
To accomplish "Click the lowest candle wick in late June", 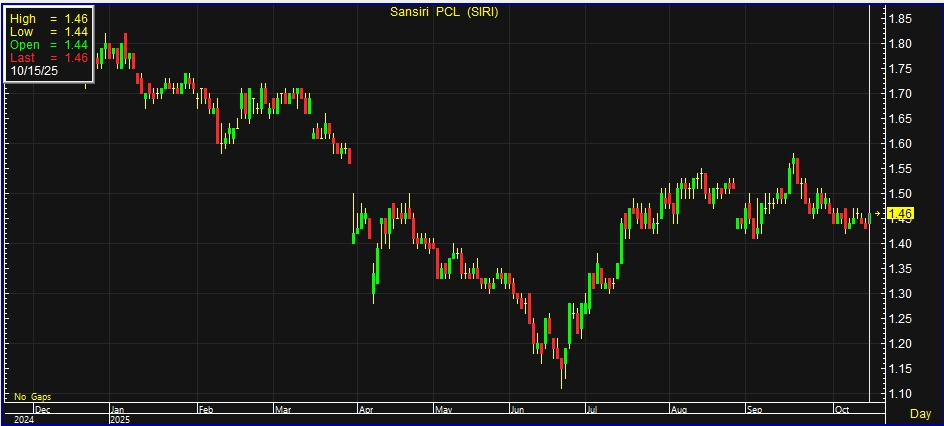I will click(562, 380).
